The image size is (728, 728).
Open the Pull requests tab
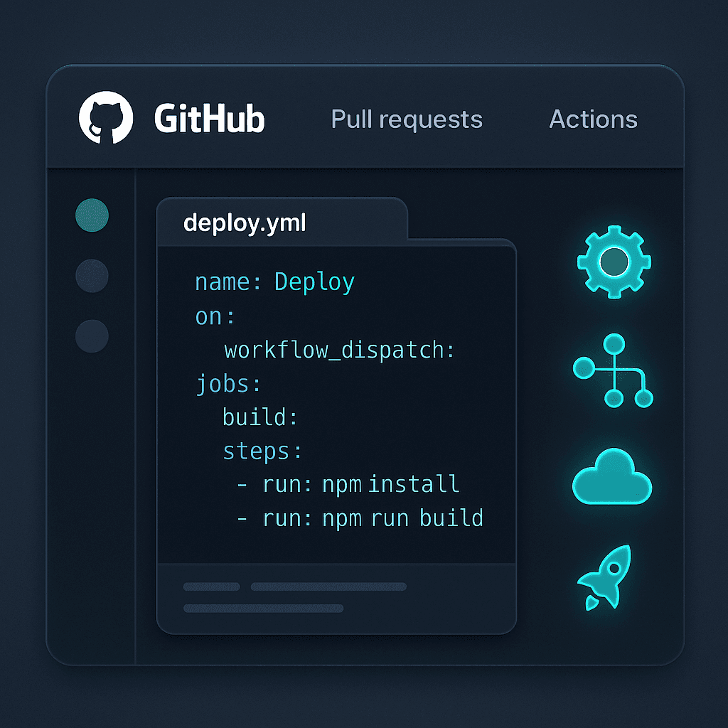(x=407, y=119)
